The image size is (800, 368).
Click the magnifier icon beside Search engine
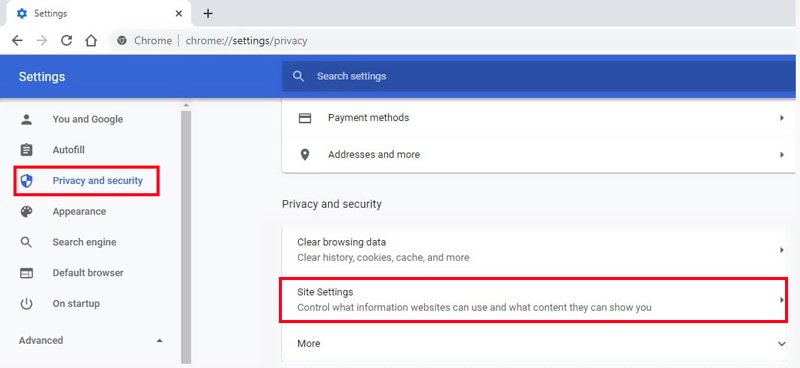[26, 242]
